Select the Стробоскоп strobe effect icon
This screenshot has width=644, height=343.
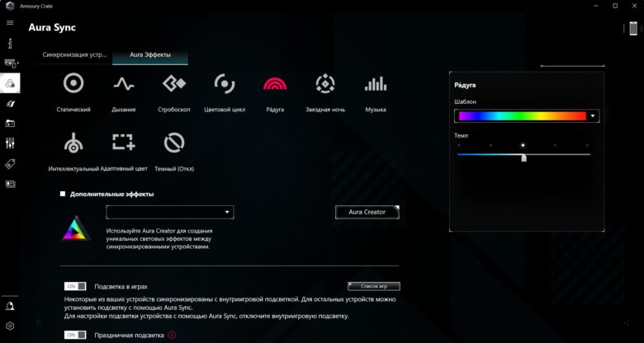tap(174, 84)
